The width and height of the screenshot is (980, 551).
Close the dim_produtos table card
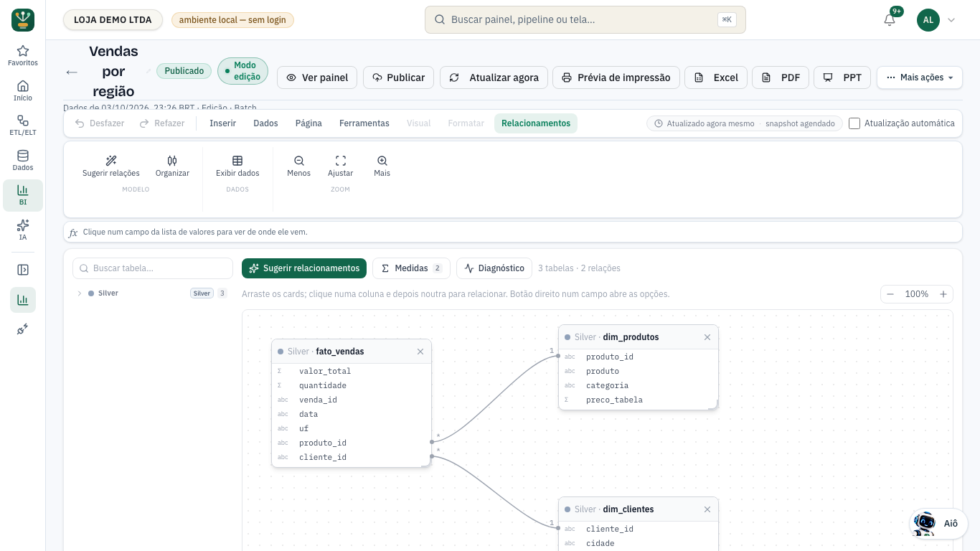pos(707,337)
